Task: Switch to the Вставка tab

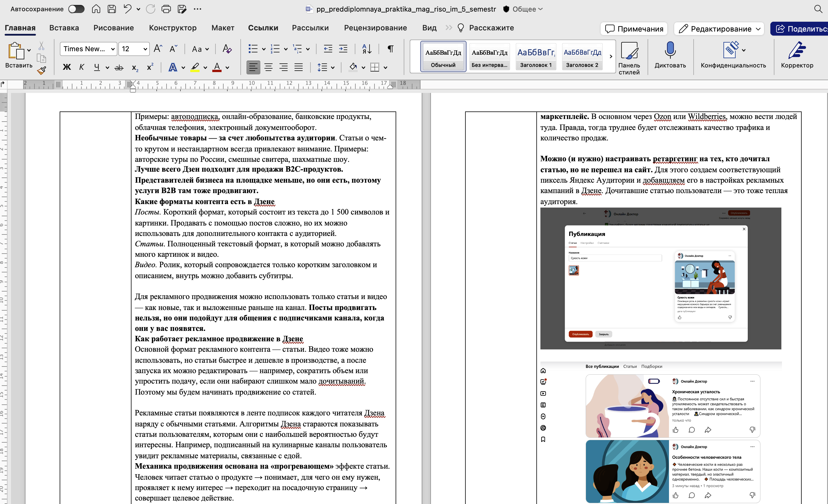Action: pos(64,28)
